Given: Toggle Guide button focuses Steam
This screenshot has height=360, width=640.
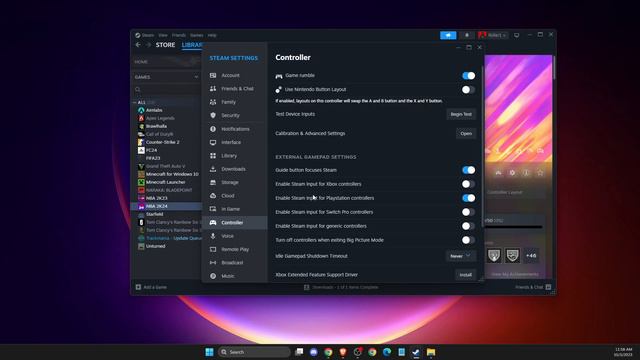Looking at the screenshot, I should (x=468, y=170).
